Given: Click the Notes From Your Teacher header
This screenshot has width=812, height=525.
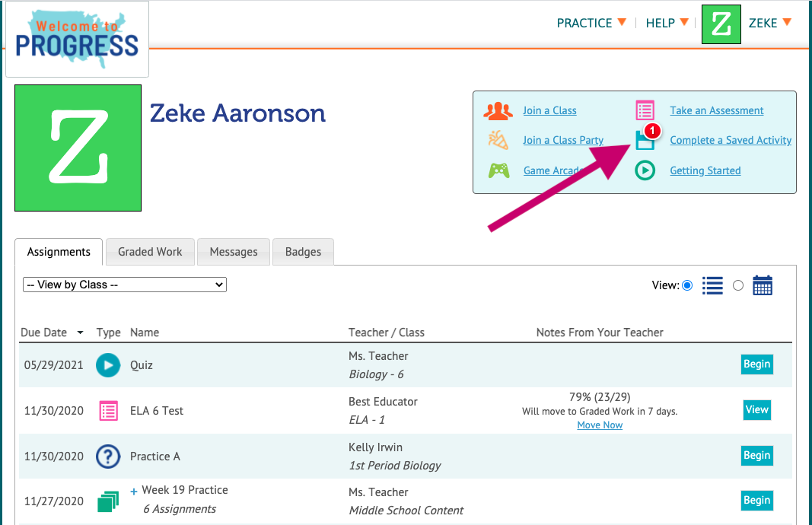Looking at the screenshot, I should point(600,332).
